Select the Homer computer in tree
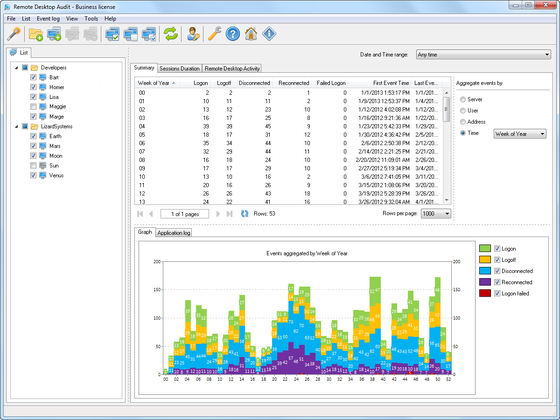 pos(56,87)
